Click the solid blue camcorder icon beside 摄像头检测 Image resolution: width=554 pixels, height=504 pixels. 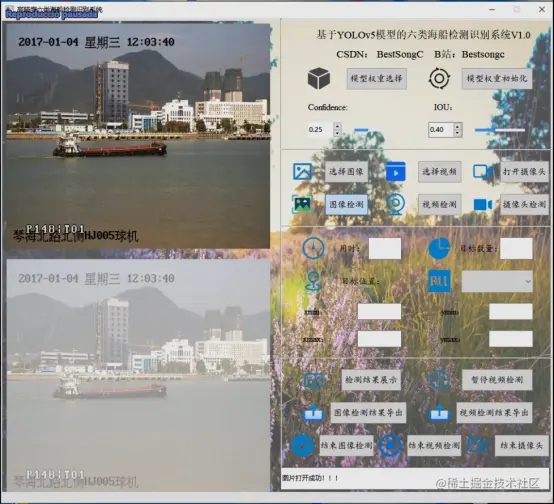[x=483, y=204]
